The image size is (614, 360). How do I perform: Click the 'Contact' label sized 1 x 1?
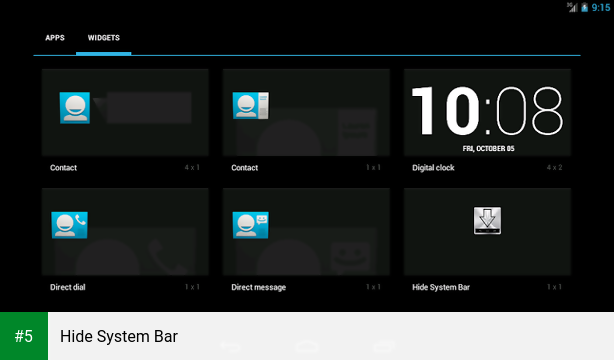pos(245,168)
